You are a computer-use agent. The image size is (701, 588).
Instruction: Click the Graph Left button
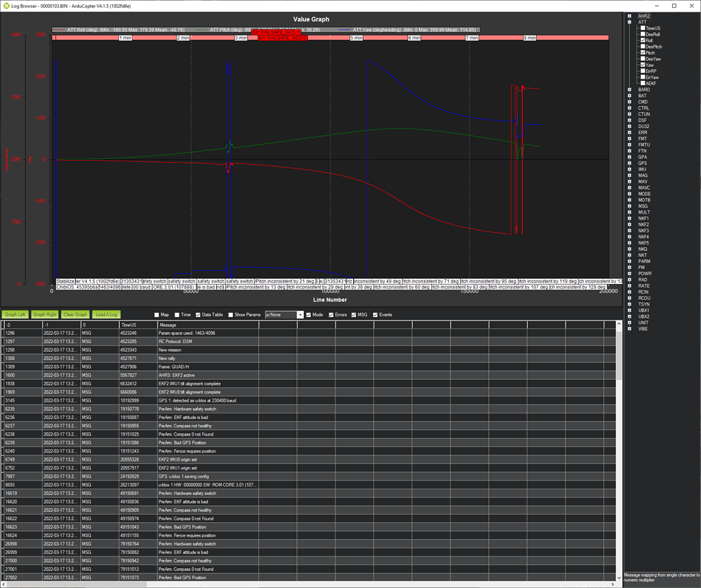point(15,315)
